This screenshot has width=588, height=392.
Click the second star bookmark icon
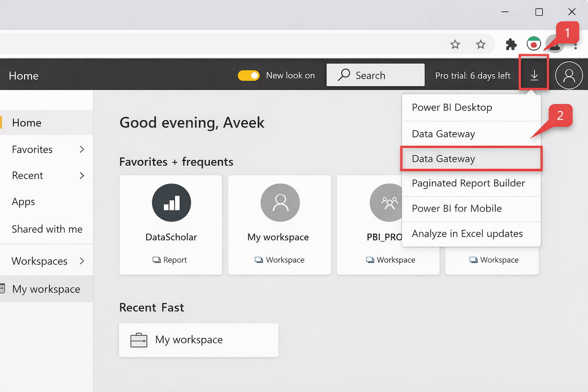[x=480, y=44]
